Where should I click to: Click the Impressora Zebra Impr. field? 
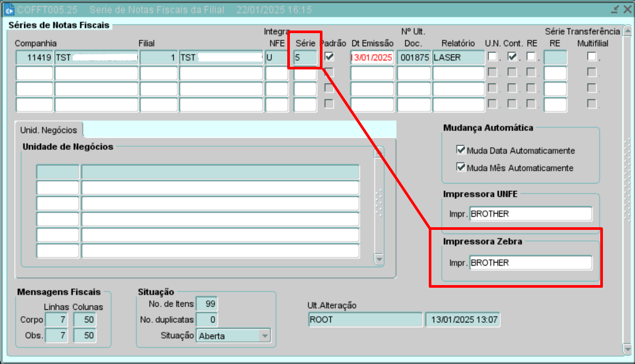pyautogui.click(x=530, y=262)
